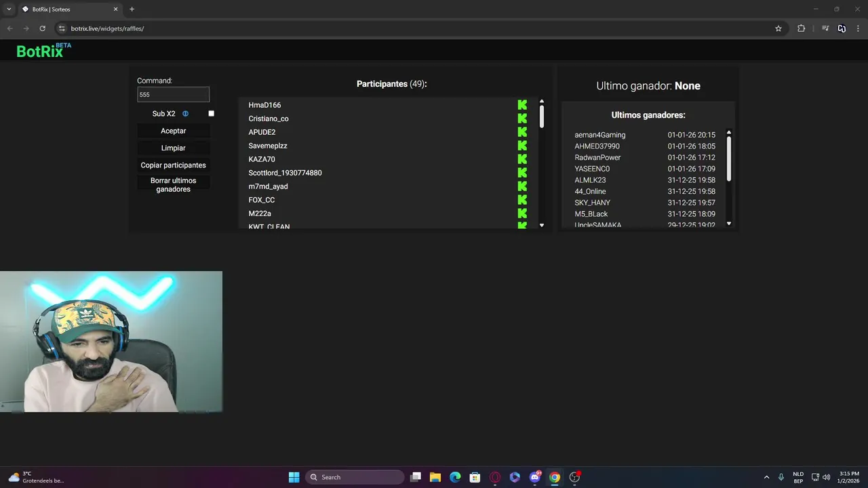Open the browser Extensions puzzle icon
Viewport: 868px width, 488px height.
click(x=801, y=28)
